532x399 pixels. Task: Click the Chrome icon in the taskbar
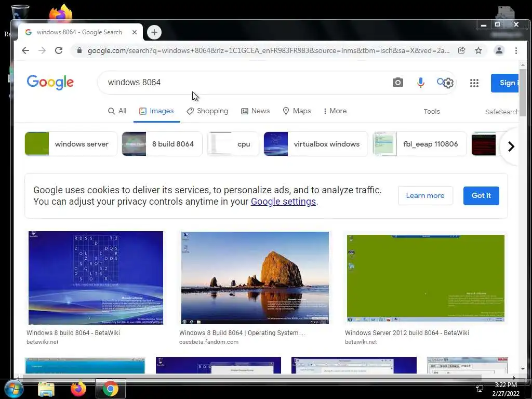tap(110, 389)
